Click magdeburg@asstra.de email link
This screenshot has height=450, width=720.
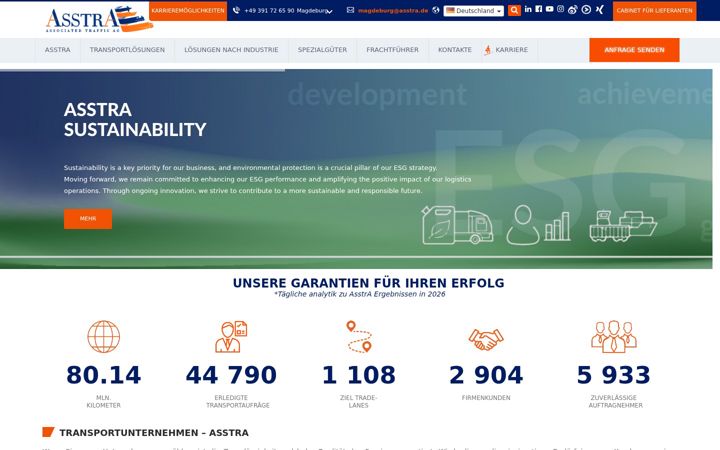[393, 11]
